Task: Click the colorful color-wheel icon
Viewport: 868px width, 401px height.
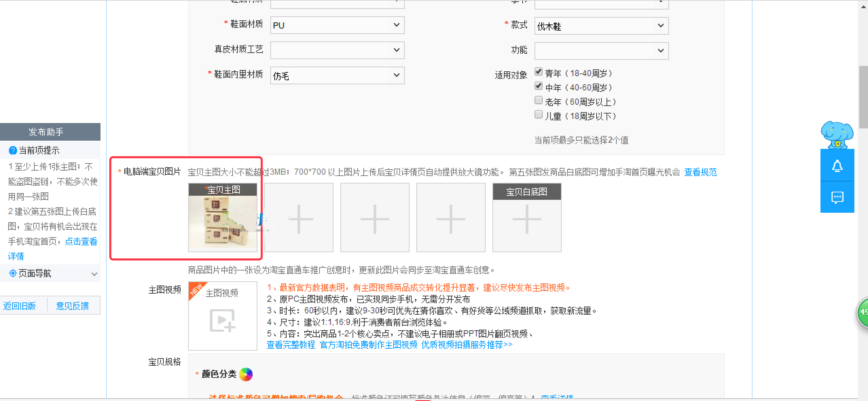Action: point(246,374)
